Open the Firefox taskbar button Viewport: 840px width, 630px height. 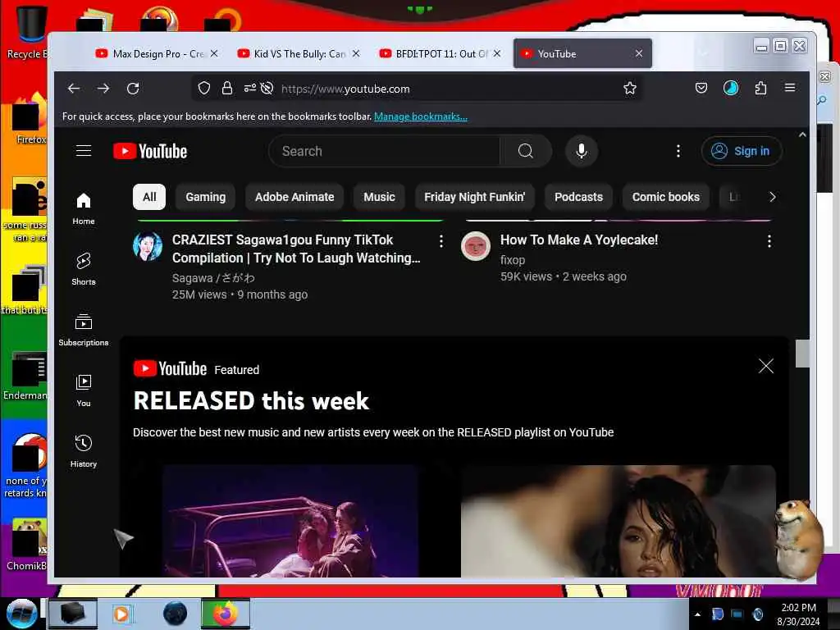coord(226,614)
